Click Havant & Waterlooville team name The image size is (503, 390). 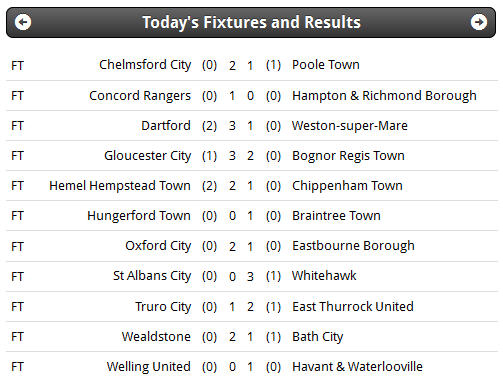click(x=357, y=367)
